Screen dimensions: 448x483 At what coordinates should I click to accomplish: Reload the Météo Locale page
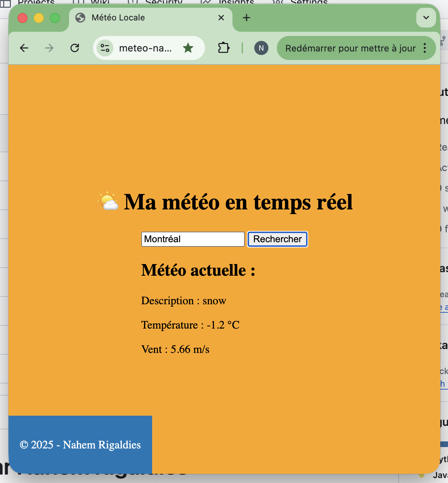click(x=75, y=48)
